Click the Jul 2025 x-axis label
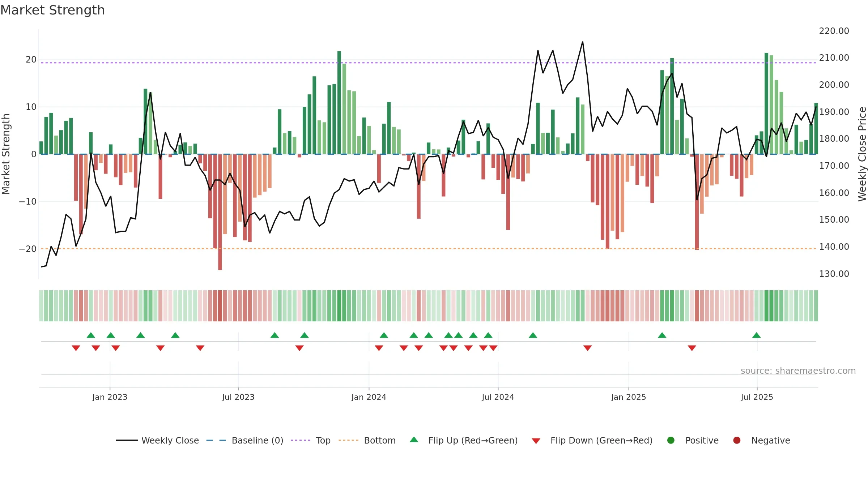 757,397
